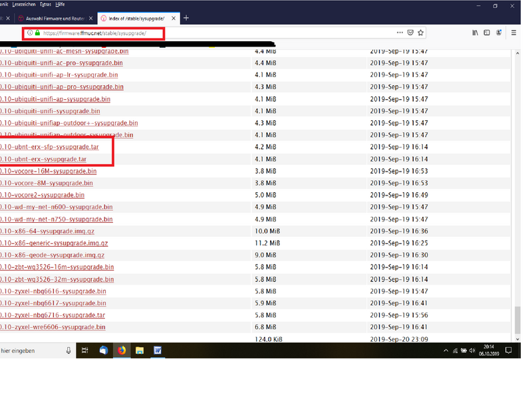Close the 'Auswahl Firmware und Router' tab
532x399 pixels.
pyautogui.click(x=90, y=19)
